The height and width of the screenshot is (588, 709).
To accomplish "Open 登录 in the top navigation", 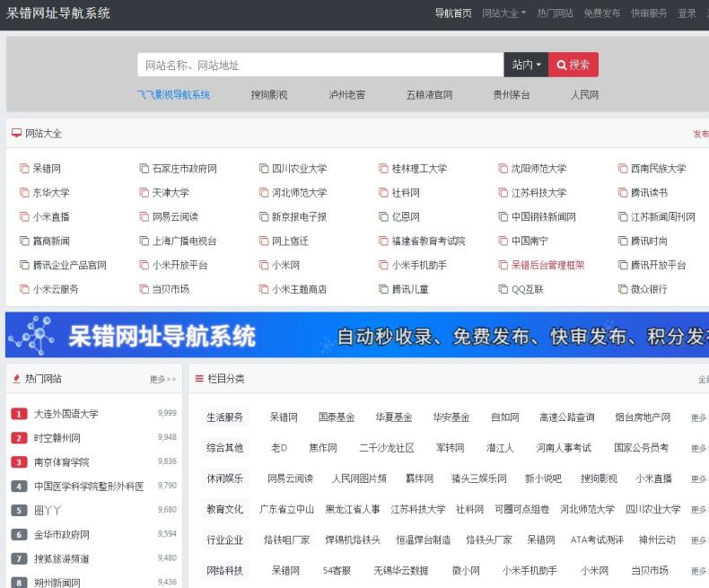I will click(687, 13).
